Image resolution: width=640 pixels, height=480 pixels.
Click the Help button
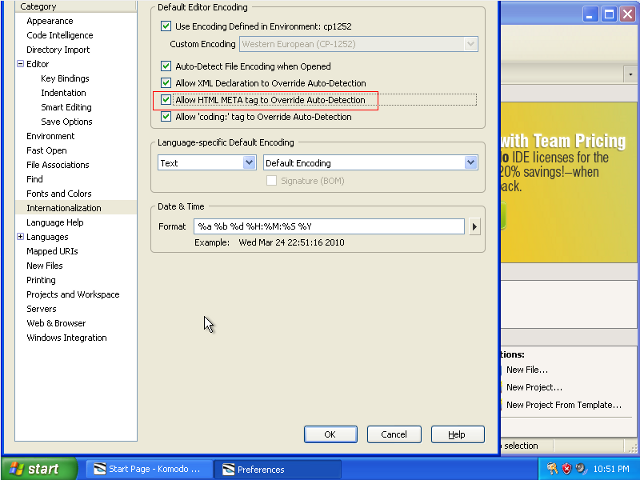pos(458,434)
